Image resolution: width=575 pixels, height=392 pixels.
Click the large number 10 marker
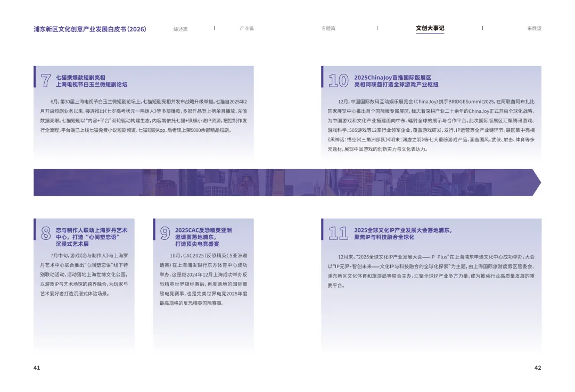point(338,80)
